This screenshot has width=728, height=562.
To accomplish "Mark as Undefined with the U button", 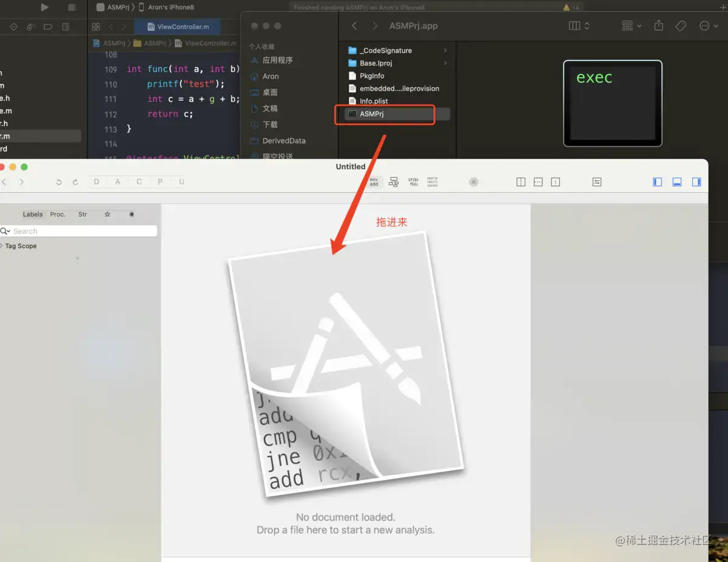I will tap(181, 182).
